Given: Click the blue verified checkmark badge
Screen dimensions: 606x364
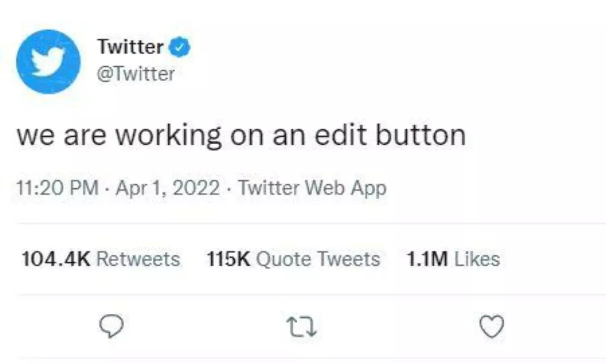Looking at the screenshot, I should click(179, 47).
